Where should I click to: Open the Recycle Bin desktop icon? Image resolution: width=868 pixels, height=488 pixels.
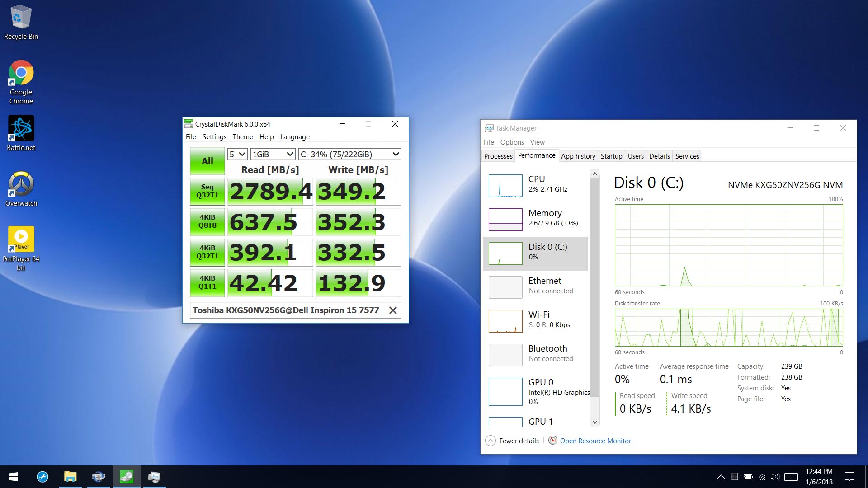tap(21, 23)
